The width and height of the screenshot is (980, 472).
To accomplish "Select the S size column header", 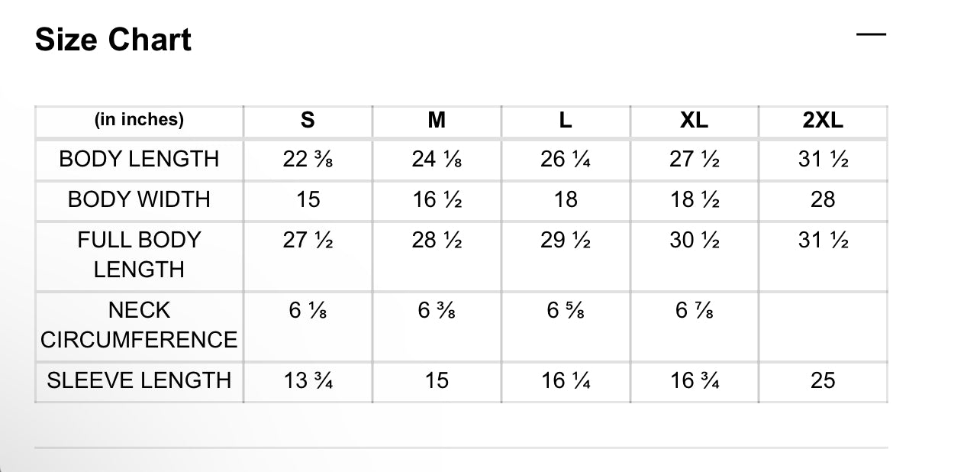I will [308, 120].
